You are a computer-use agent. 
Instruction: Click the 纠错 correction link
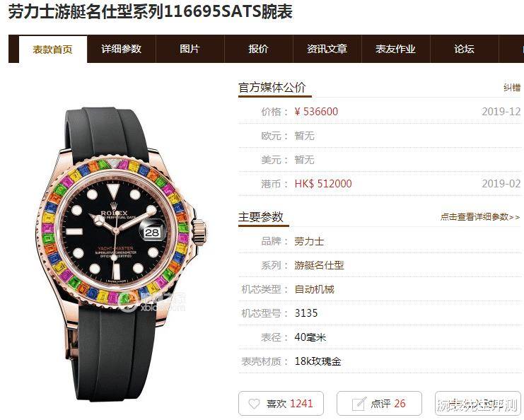(x=512, y=88)
